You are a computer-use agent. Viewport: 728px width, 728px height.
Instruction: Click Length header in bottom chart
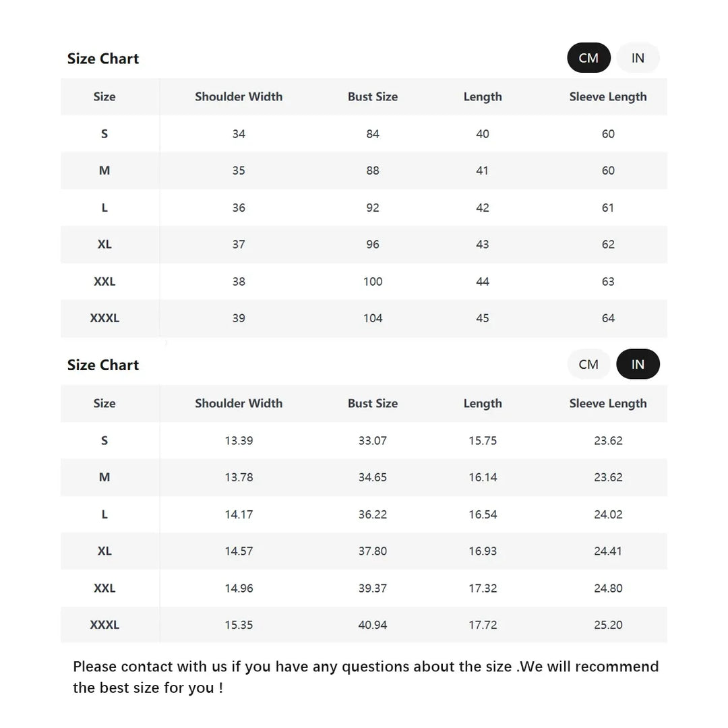point(483,403)
